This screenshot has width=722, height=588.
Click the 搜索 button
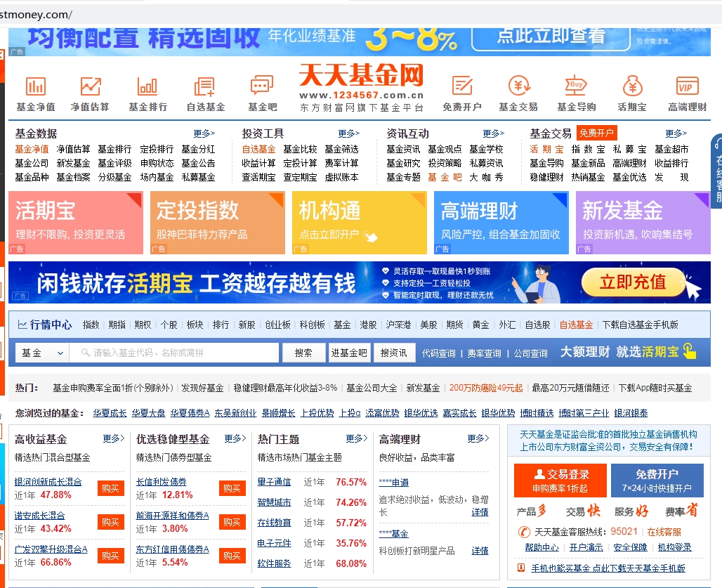pyautogui.click(x=303, y=353)
